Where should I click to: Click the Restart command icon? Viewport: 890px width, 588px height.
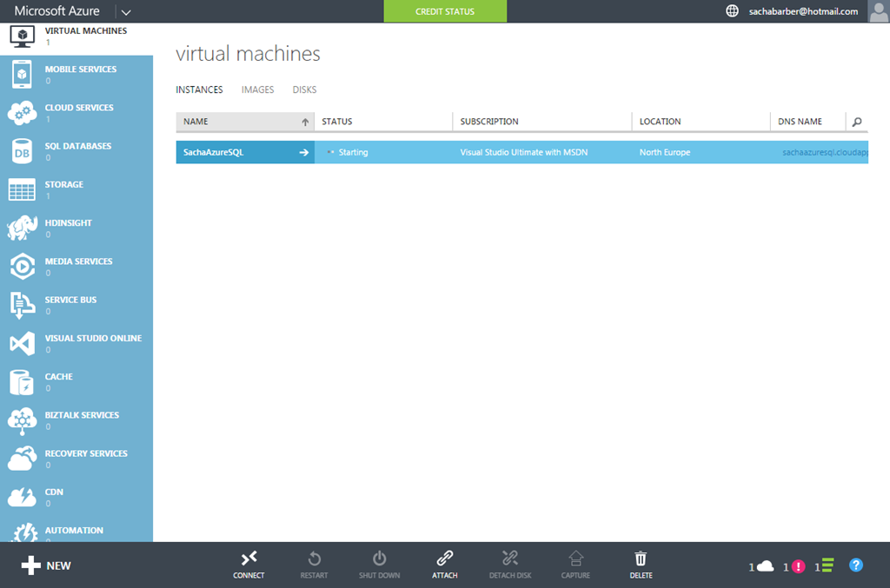tap(314, 559)
